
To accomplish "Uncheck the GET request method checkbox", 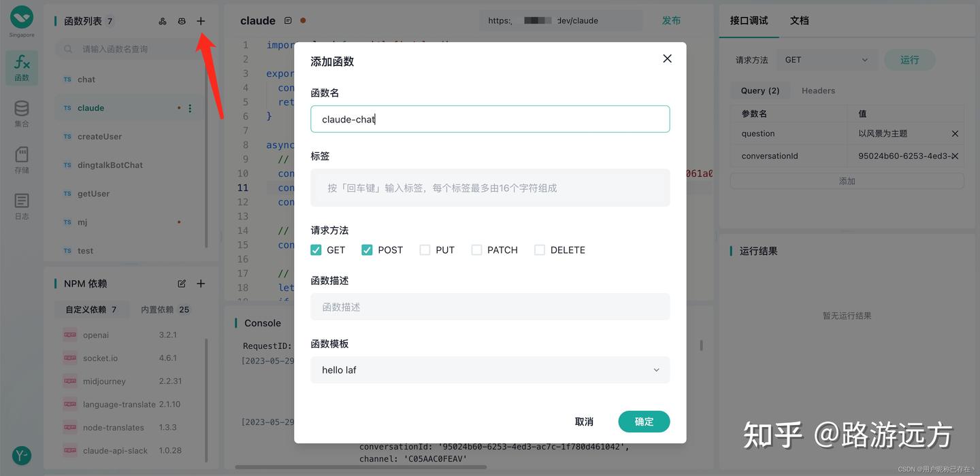I will 316,250.
